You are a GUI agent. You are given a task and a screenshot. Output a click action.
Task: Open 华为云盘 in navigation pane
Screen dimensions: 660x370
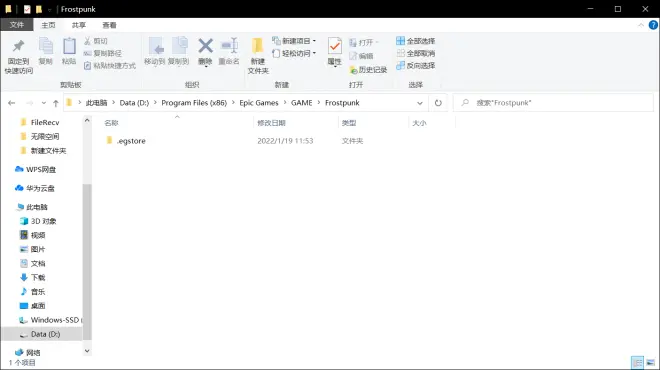coord(35,188)
